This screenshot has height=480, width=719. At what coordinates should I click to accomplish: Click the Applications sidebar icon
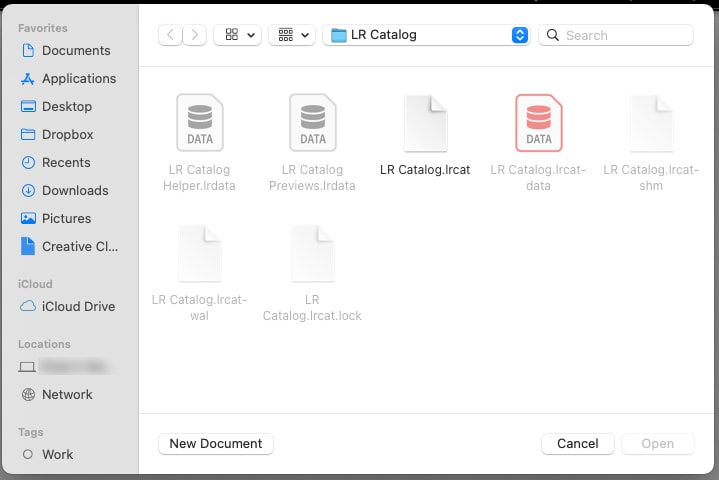[x=28, y=79]
